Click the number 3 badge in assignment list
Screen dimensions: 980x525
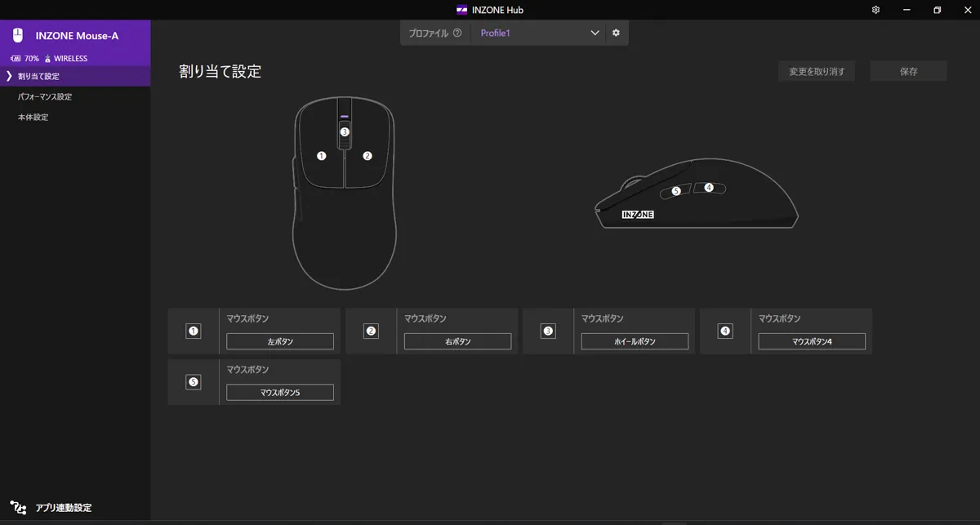point(548,331)
